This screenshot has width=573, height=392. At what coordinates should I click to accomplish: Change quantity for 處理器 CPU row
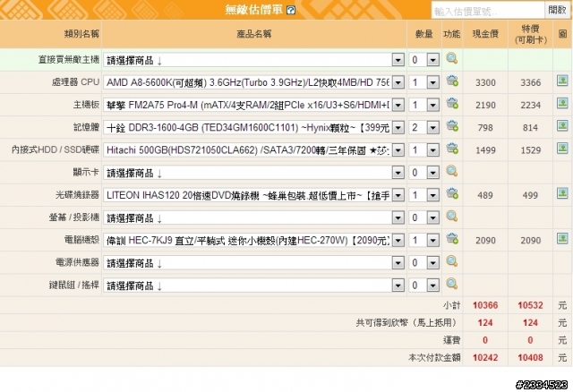tap(423, 82)
